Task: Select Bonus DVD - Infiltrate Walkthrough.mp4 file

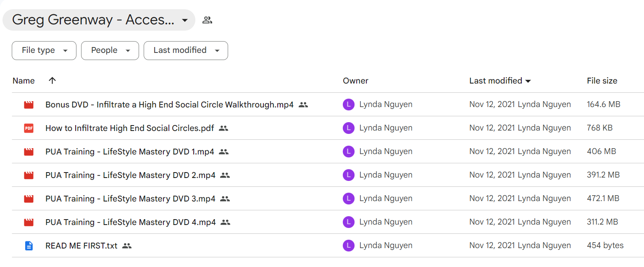Action: pyautogui.click(x=169, y=105)
